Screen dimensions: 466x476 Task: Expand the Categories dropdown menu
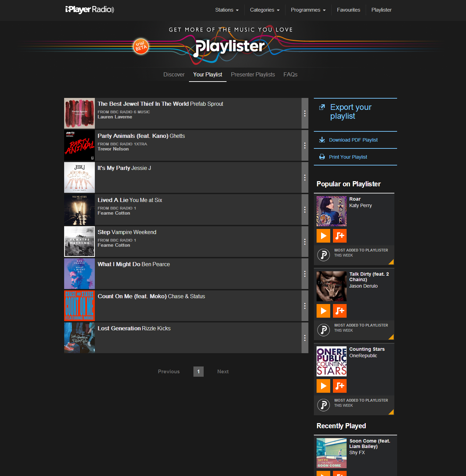tap(265, 10)
